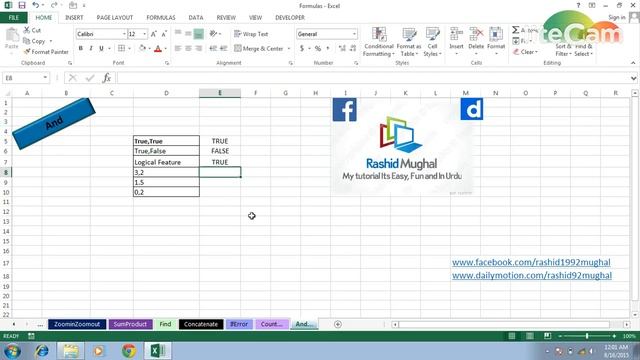The width and height of the screenshot is (640, 360).
Task: Choose the red font color swatch
Action: [x=158, y=49]
